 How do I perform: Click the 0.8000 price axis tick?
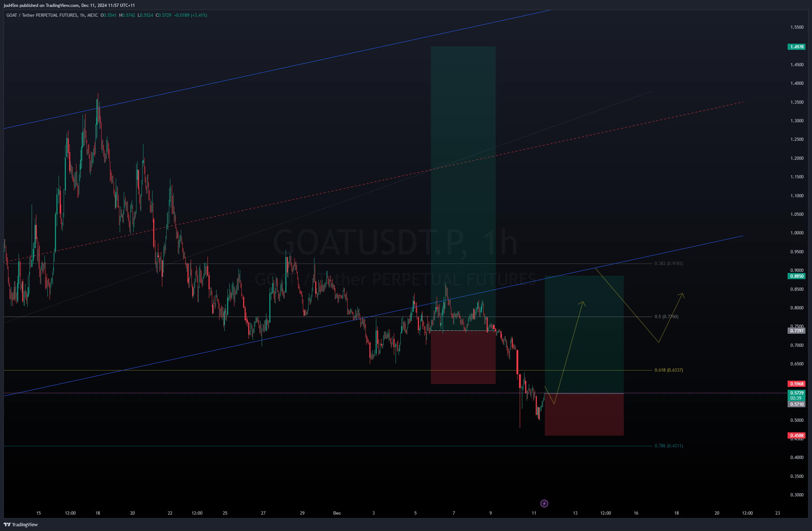(x=797, y=308)
